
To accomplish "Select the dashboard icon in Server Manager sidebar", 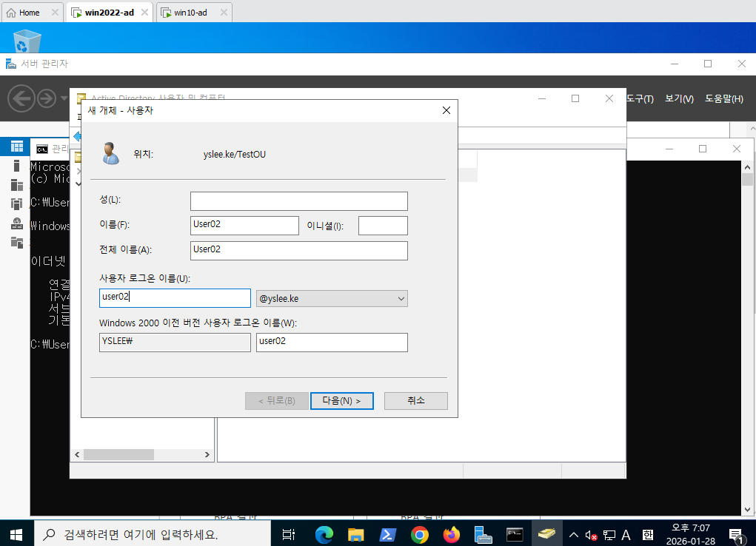I will 17,146.
